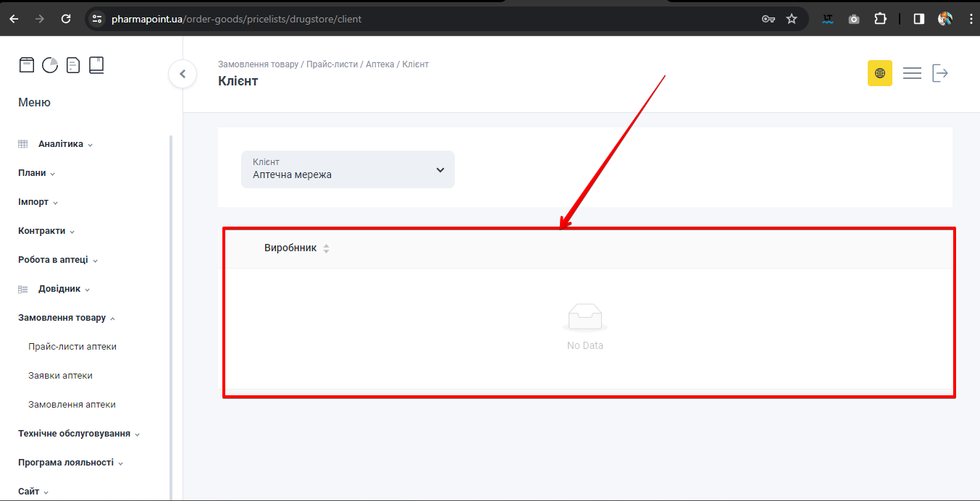Open Прайс-листи аптеки menu item
980x501 pixels.
point(72,347)
